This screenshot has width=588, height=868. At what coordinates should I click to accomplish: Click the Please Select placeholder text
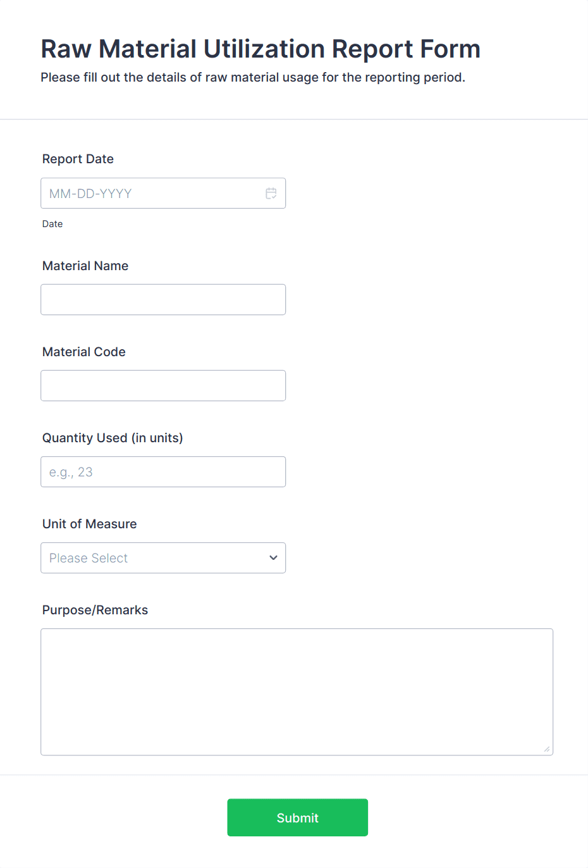pos(89,558)
